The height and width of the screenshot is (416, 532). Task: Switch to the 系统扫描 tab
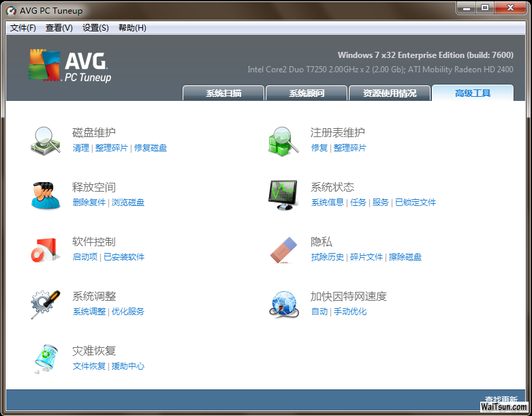tap(223, 93)
